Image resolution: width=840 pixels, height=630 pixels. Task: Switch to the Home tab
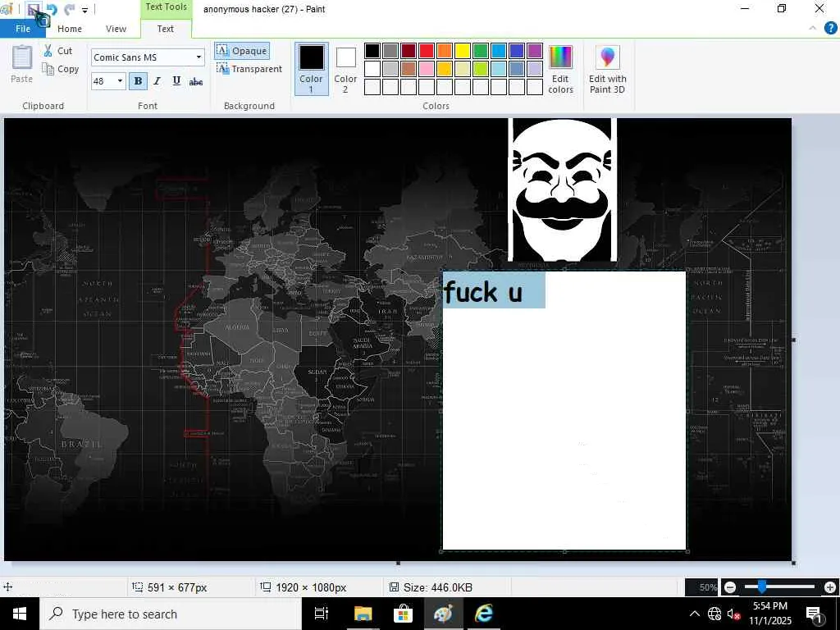(x=70, y=29)
